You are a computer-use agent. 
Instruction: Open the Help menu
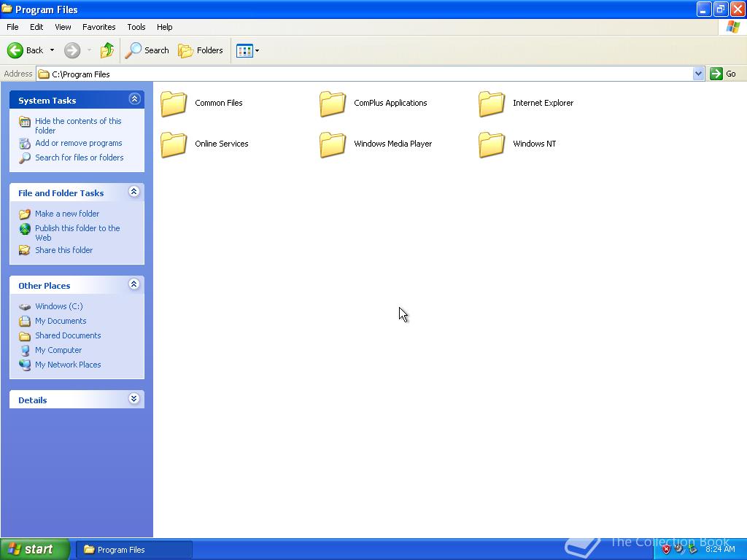click(165, 27)
